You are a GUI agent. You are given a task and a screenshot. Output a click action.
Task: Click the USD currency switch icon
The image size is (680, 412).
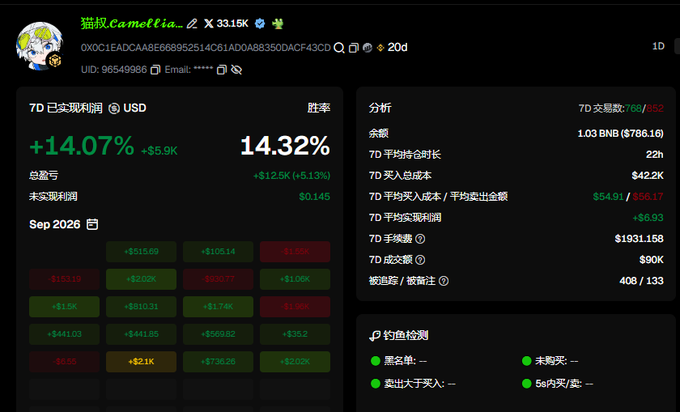click(114, 108)
